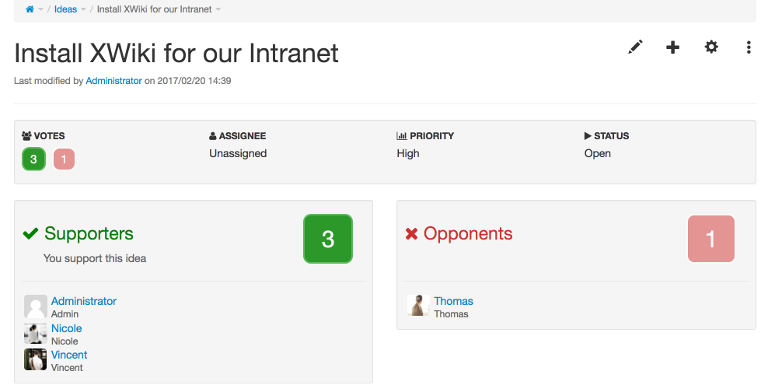768x385 pixels.
Task: Click small green 3 votes badge
Action: click(34, 159)
